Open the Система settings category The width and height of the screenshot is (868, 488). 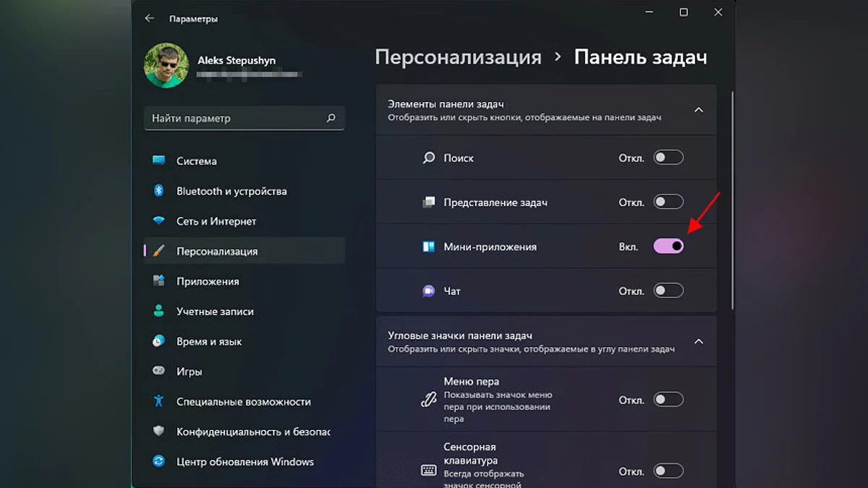[x=244, y=161]
